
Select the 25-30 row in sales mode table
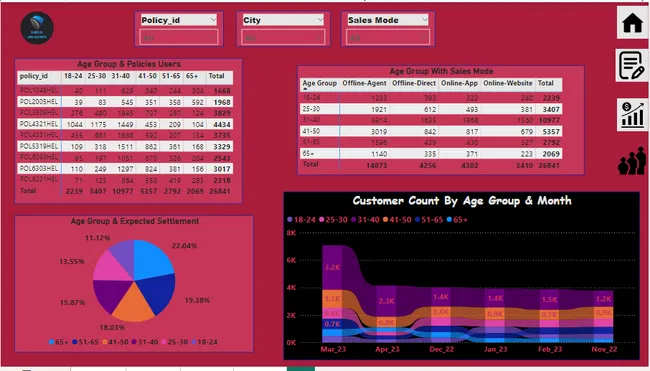click(x=431, y=109)
